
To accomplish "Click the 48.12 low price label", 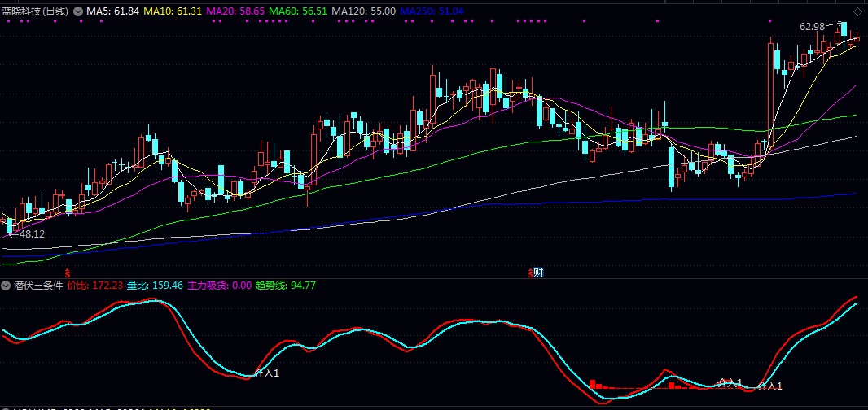I will coord(32,233).
